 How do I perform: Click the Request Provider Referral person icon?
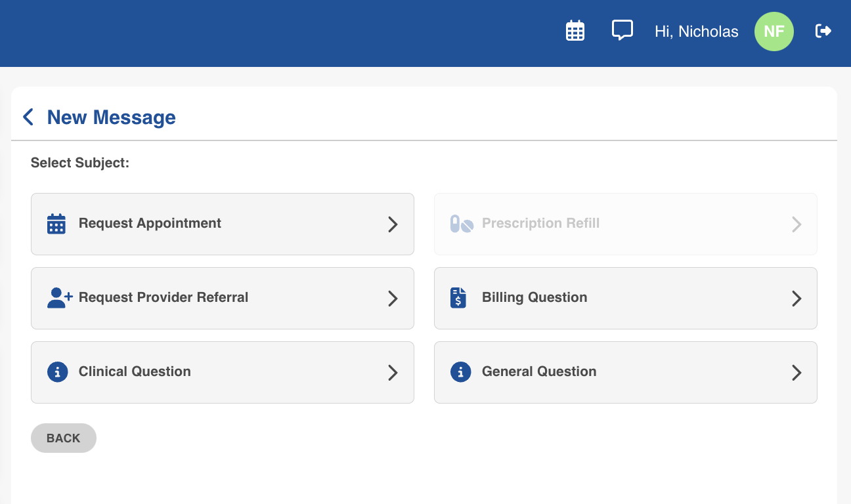[x=59, y=298]
